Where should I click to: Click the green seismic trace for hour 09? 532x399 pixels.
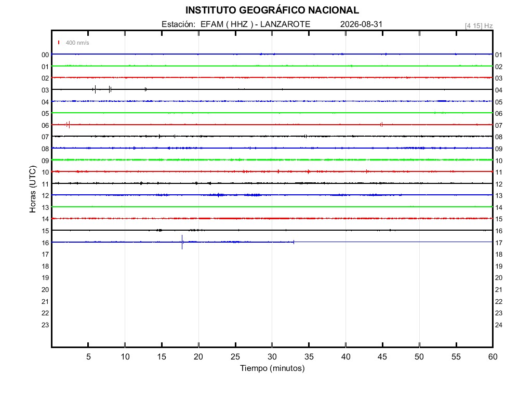coord(272,160)
